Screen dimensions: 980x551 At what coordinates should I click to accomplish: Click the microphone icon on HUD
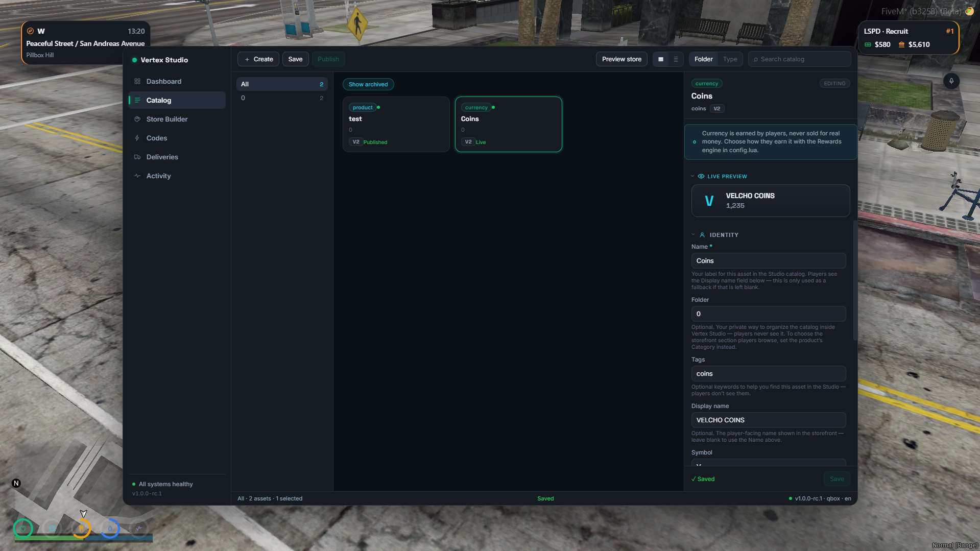coord(951,81)
